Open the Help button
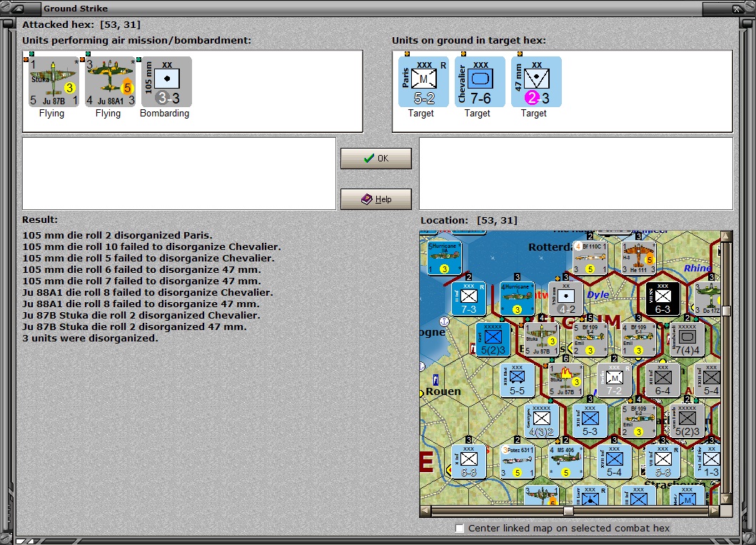Screen dimensions: 756x545 pyautogui.click(x=376, y=199)
